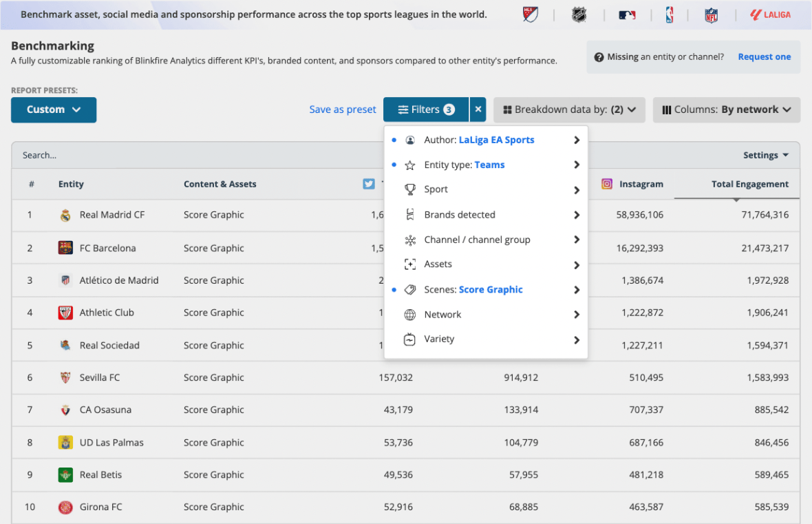Close the Filters panel with the X button

pyautogui.click(x=478, y=109)
